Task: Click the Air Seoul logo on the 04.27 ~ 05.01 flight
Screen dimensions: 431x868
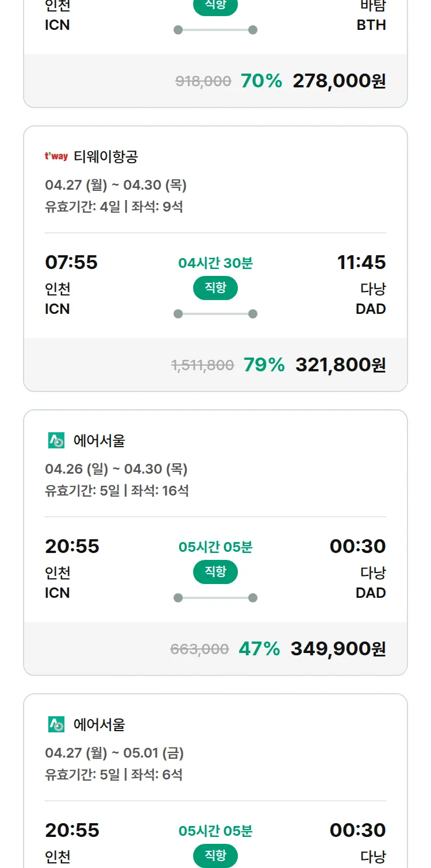Action: pos(56,724)
